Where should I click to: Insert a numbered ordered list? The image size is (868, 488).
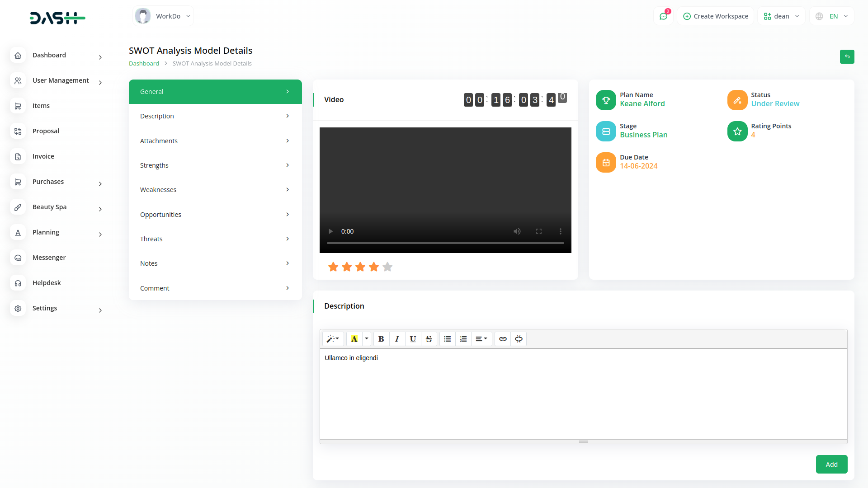point(463,339)
